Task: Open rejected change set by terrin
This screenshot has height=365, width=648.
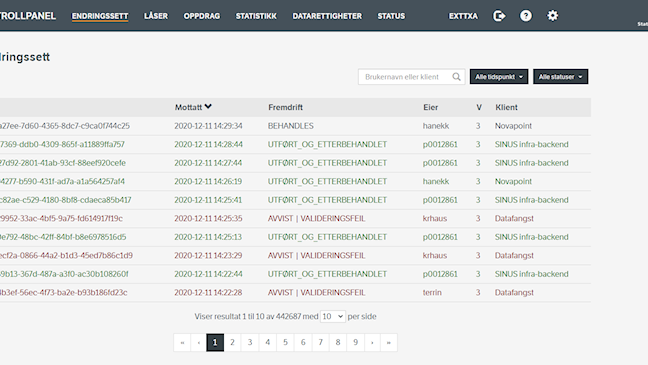Action: [x=295, y=293]
